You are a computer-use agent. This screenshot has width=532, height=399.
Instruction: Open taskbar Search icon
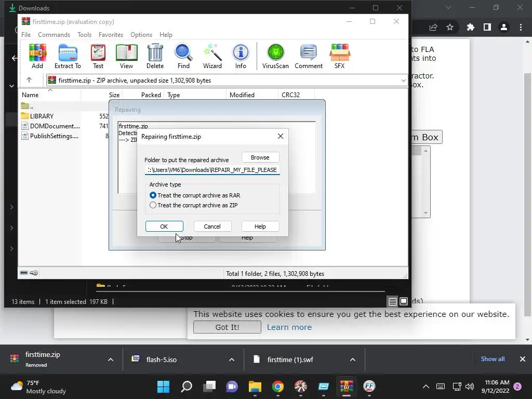pyautogui.click(x=187, y=387)
